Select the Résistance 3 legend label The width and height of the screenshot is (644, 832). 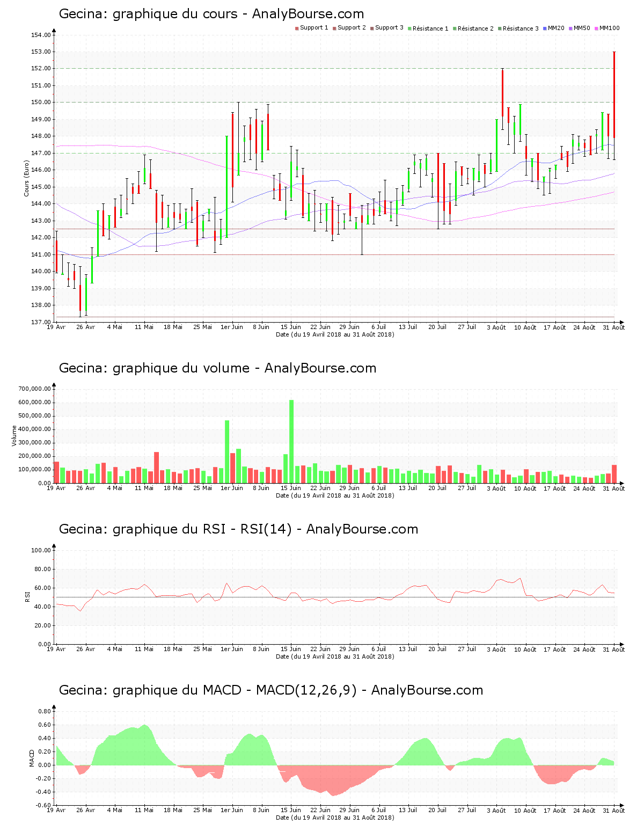click(x=521, y=28)
